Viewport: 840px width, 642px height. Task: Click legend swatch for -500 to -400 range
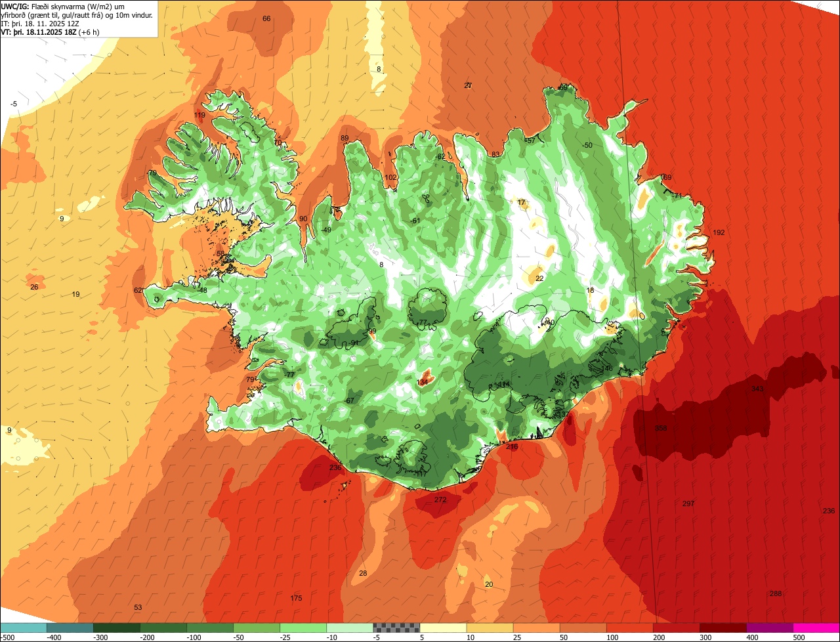point(24,628)
